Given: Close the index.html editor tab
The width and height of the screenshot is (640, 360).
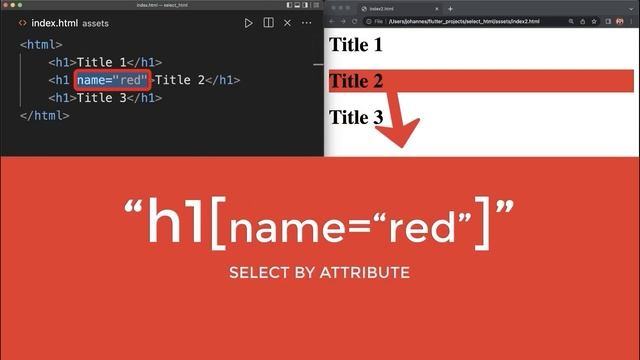Looking at the screenshot, I should pyautogui.click(x=287, y=23).
